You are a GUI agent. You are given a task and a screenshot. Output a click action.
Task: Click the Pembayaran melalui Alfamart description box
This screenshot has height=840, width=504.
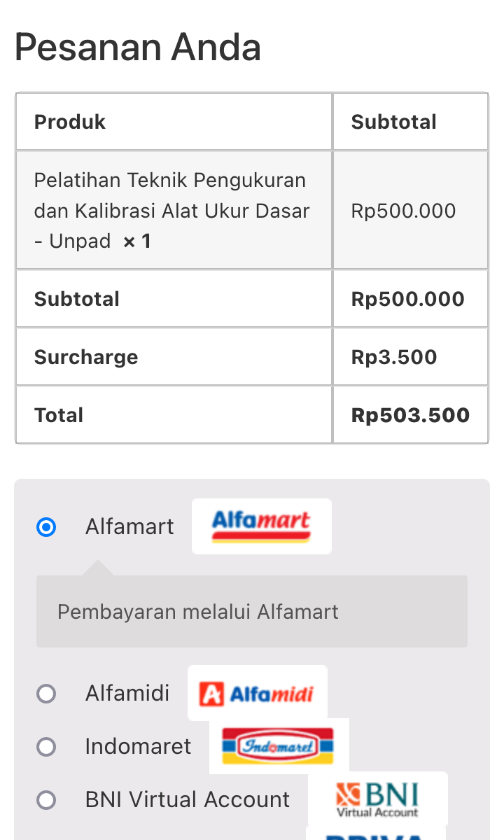click(x=251, y=612)
